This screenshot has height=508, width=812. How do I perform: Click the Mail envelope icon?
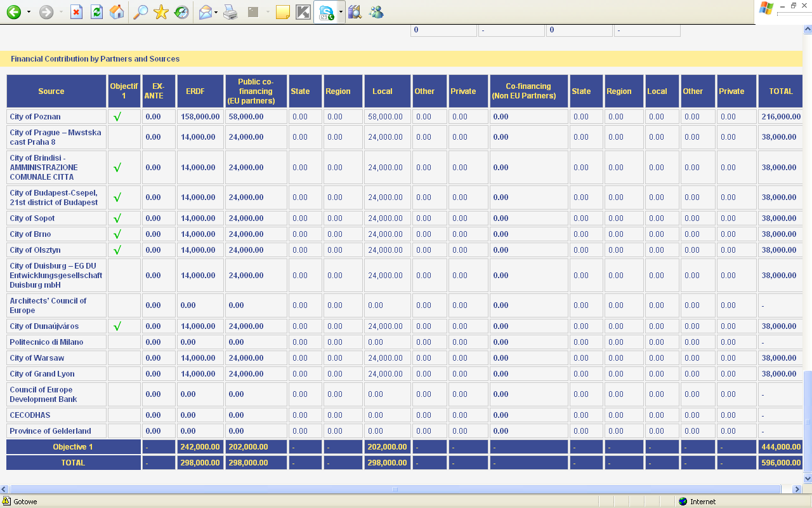coord(205,12)
